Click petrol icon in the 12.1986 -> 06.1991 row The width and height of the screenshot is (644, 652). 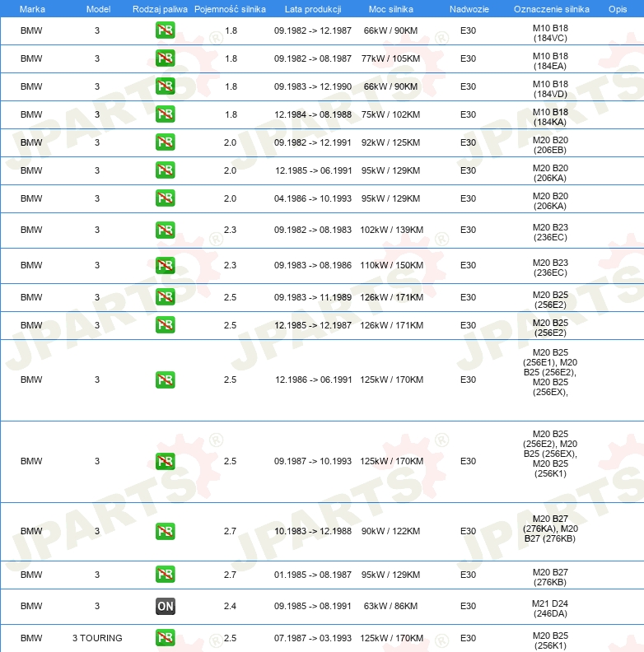click(x=166, y=380)
